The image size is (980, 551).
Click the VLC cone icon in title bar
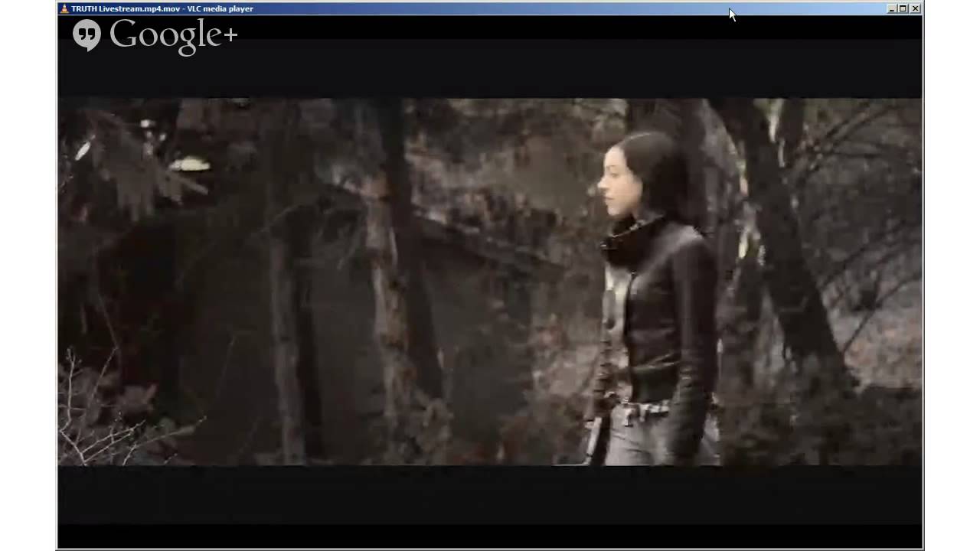[x=64, y=8]
